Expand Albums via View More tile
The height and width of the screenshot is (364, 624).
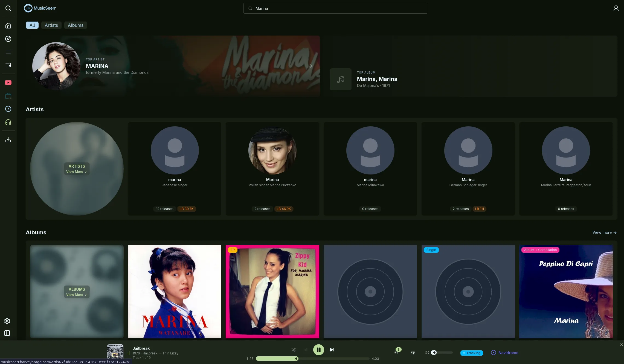77,292
